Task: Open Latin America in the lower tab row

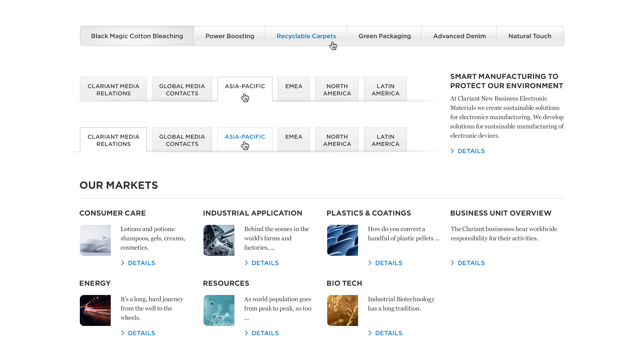Action: [x=385, y=140]
